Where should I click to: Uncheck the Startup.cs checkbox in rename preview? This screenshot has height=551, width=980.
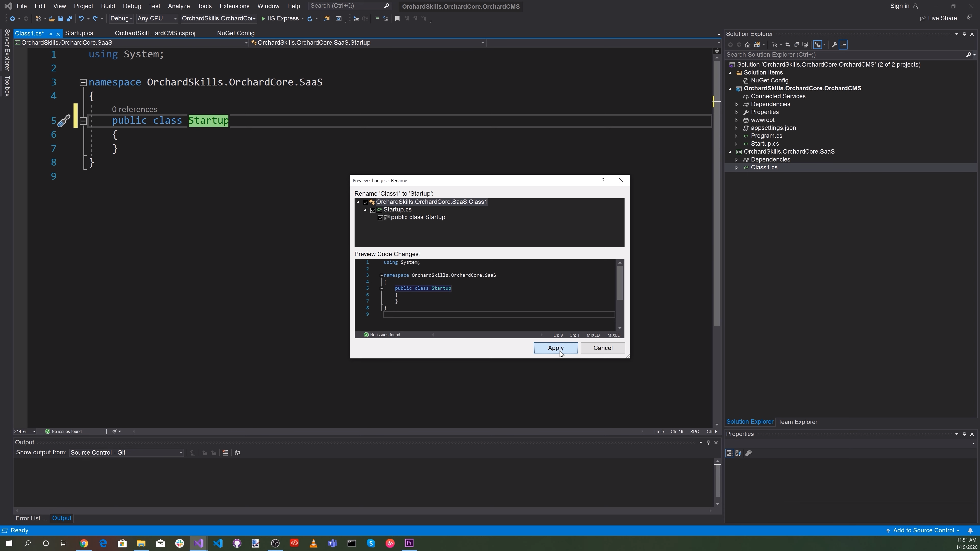point(373,210)
